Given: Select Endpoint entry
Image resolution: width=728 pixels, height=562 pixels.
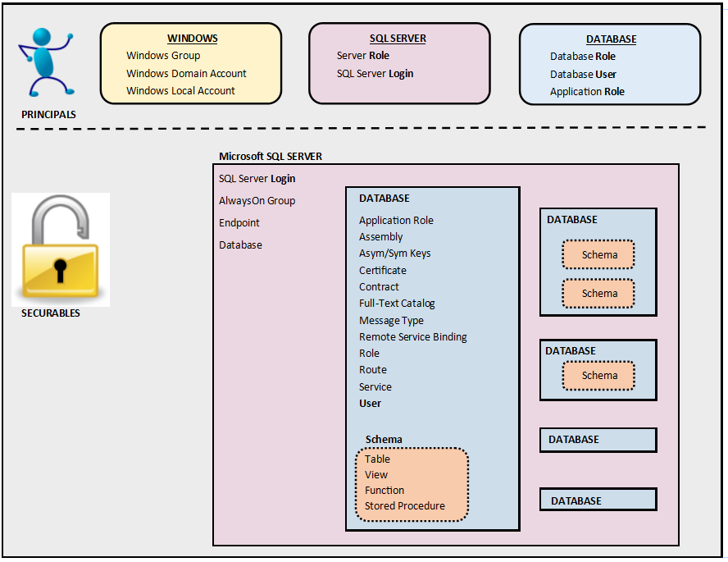Looking at the screenshot, I should point(239,223).
